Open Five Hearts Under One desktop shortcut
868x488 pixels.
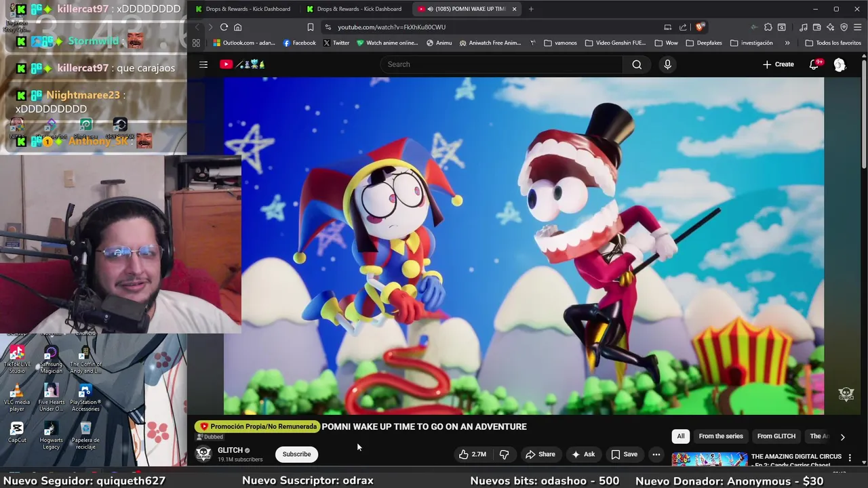coord(51,397)
